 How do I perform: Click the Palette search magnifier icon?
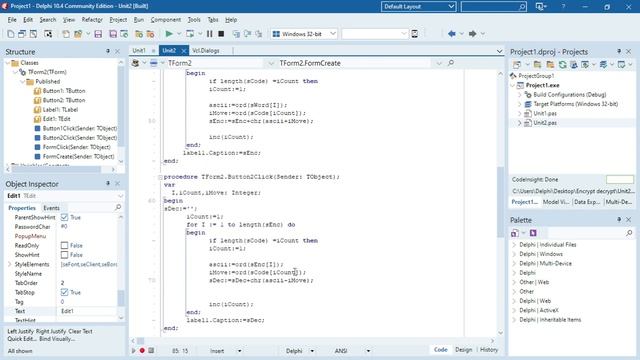pyautogui.click(x=629, y=233)
